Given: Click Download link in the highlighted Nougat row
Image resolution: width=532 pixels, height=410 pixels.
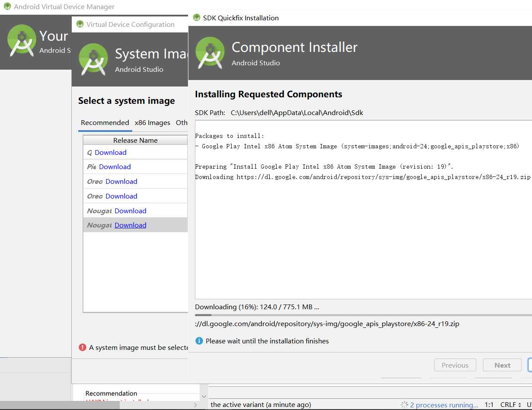Looking at the screenshot, I should point(131,225).
